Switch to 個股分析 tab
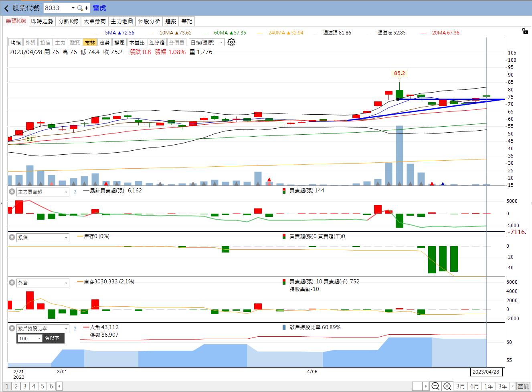Image resolution: width=532 pixels, height=392 pixels. point(149,21)
